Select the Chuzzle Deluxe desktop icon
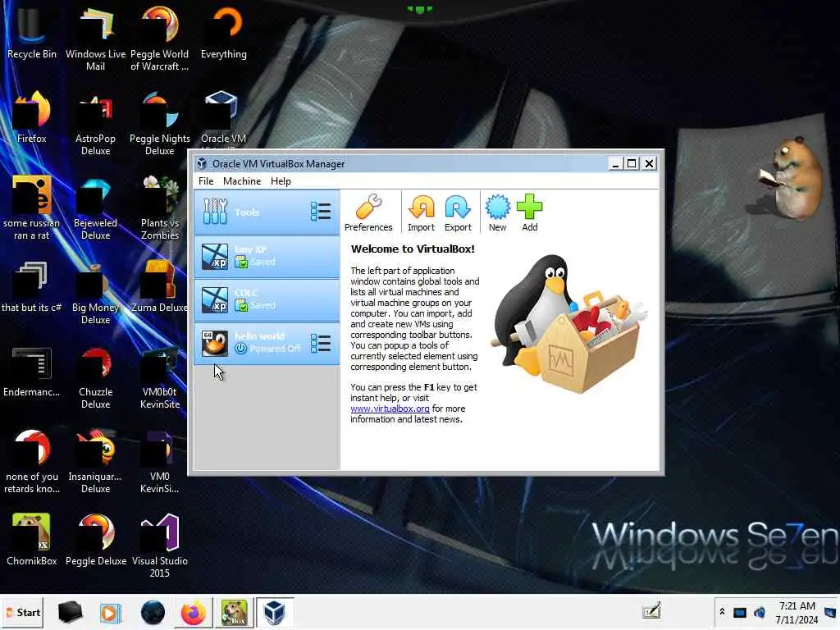Image resolution: width=840 pixels, height=630 pixels. 95,377
